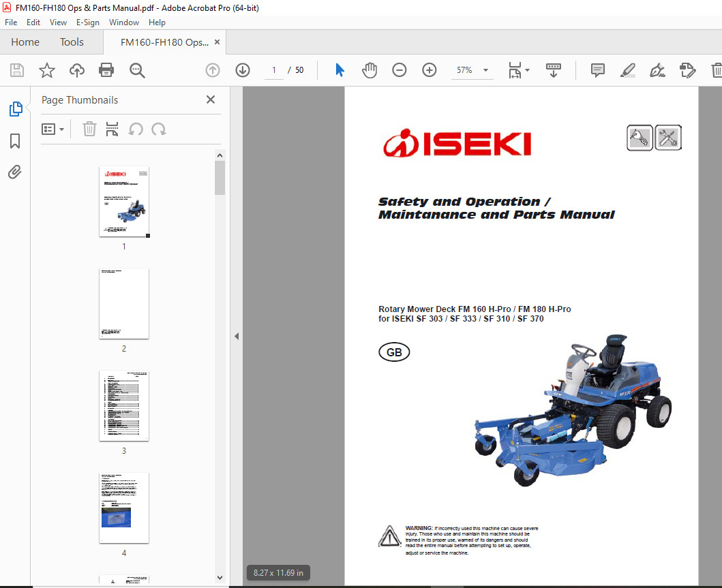Screen dimensions: 722x588
Task: Click the print pages icon in thumbnails
Action: click(x=112, y=129)
